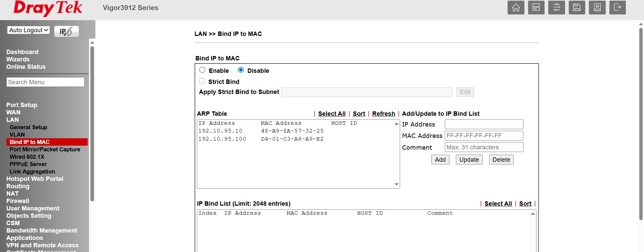Toggle the Strict Bind checkbox
Viewport: 644px width, 252px height.
(x=202, y=81)
